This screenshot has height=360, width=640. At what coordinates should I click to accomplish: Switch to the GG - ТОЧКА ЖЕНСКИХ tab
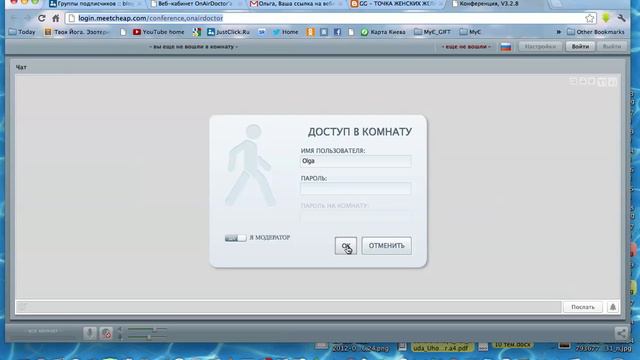pyautogui.click(x=396, y=4)
